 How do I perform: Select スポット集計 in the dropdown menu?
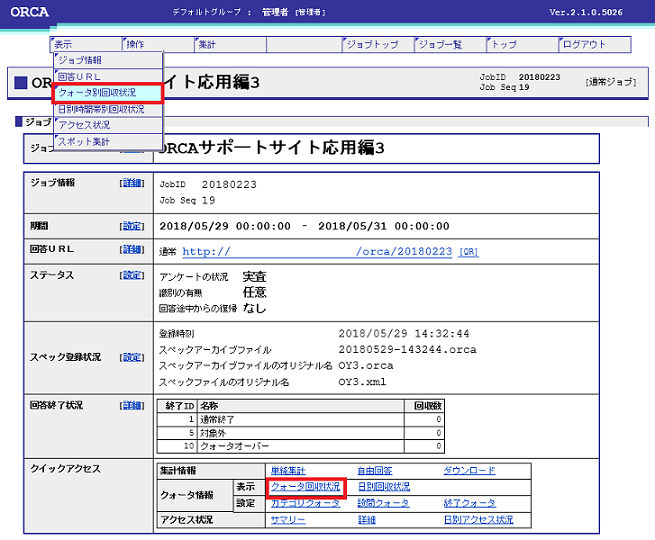pos(108,142)
